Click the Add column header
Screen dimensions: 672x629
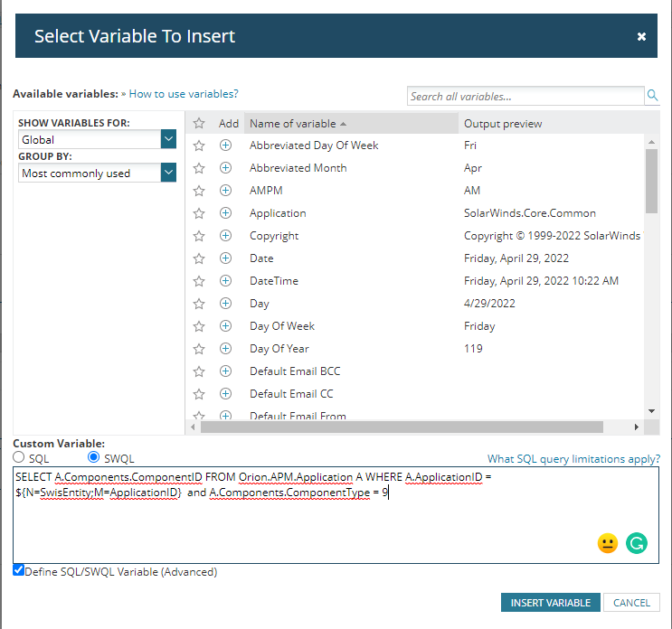[229, 124]
